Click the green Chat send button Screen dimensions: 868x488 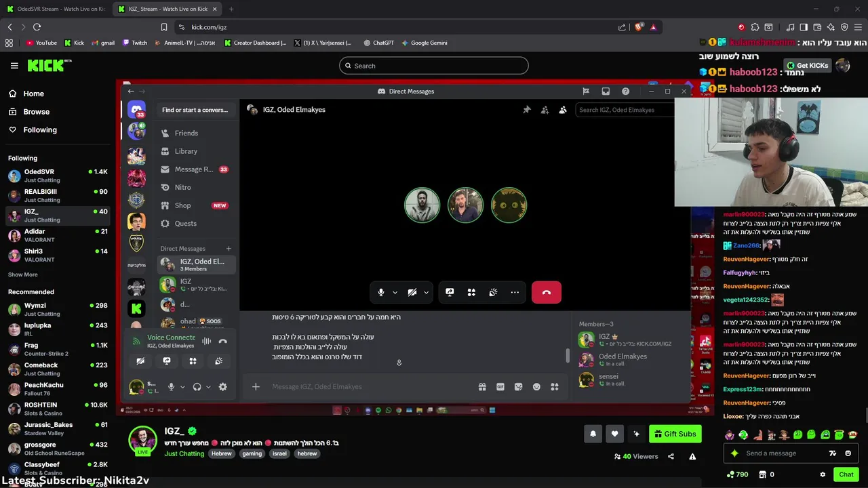pyautogui.click(x=846, y=474)
